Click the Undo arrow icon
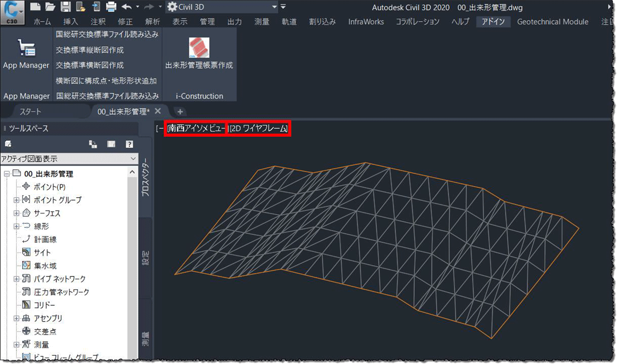617x364 pixels. coord(127,7)
